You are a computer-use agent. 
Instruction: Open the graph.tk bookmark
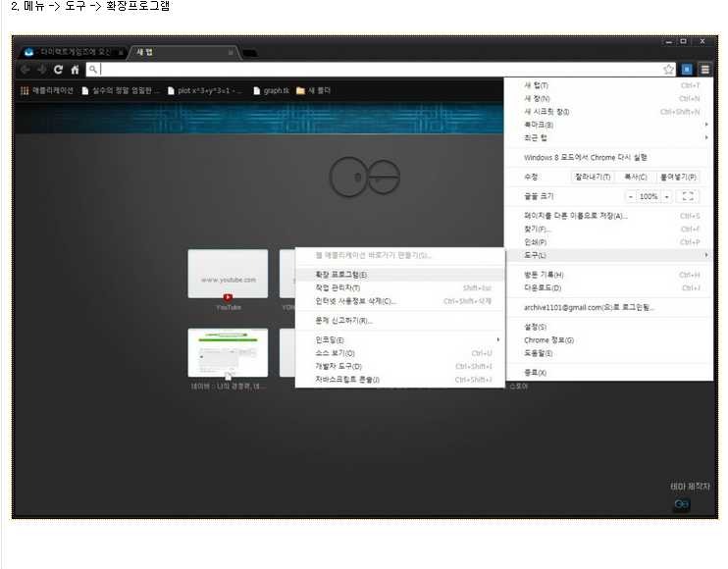coord(271,91)
